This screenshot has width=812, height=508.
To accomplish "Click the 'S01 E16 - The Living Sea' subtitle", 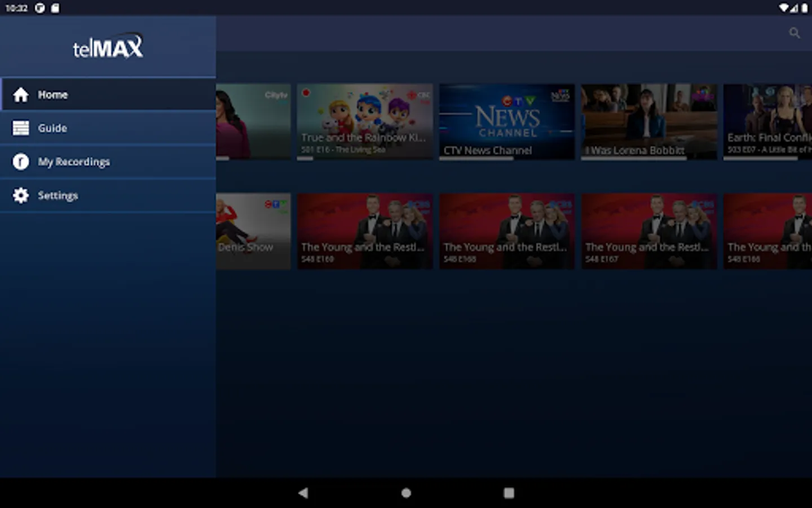I will 343,150.
